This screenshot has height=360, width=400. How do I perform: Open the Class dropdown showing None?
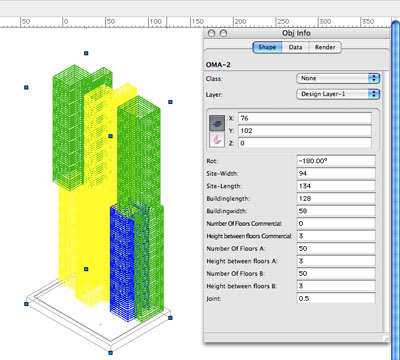pos(338,78)
